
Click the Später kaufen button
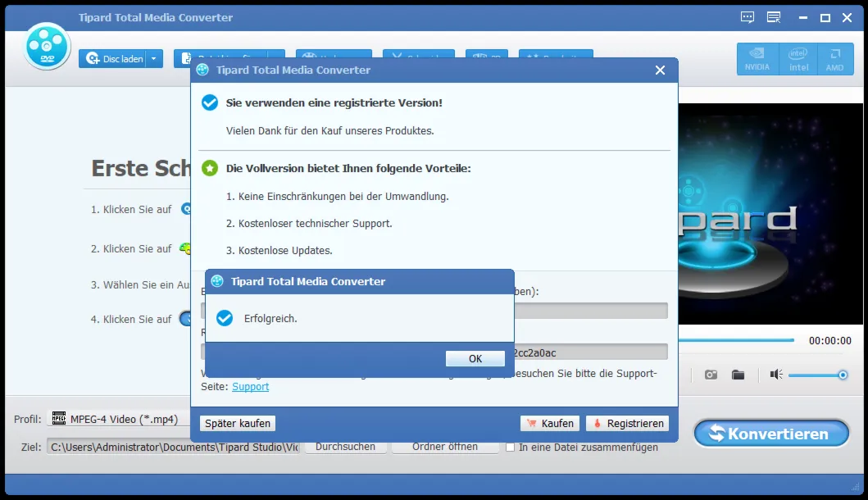click(x=238, y=423)
